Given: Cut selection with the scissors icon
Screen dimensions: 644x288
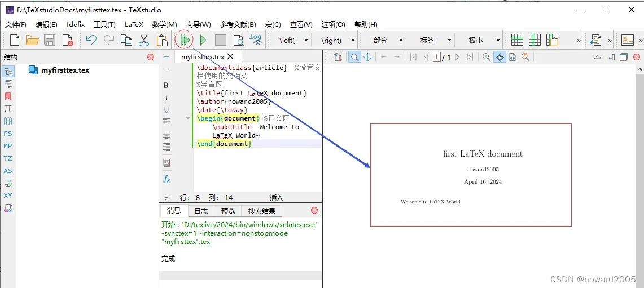Looking at the screenshot, I should coord(144,40).
